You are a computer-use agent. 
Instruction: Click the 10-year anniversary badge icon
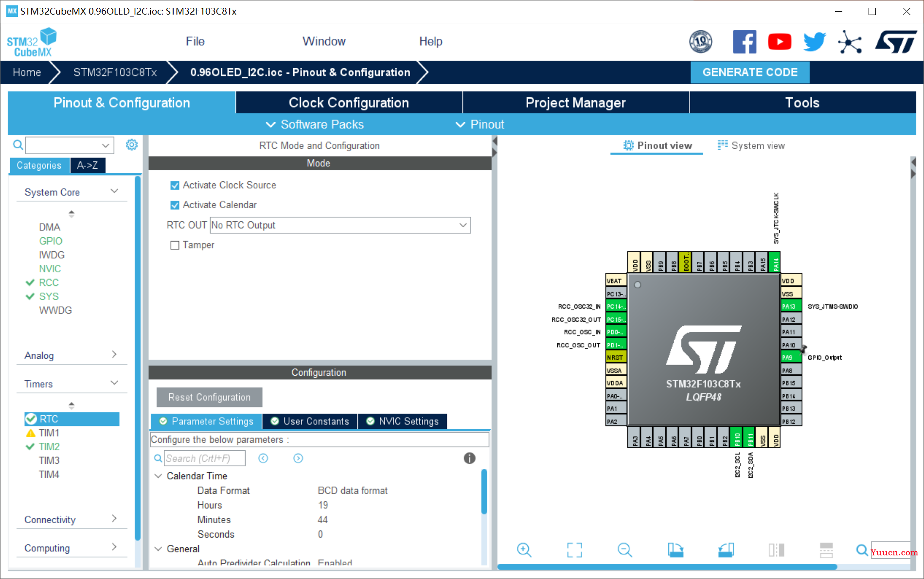[x=701, y=42]
